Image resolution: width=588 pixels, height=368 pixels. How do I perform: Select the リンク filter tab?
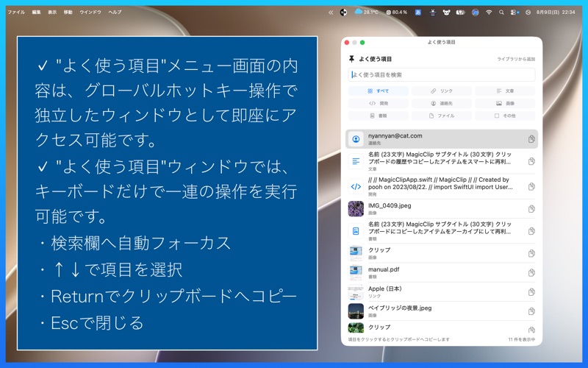[x=442, y=91]
